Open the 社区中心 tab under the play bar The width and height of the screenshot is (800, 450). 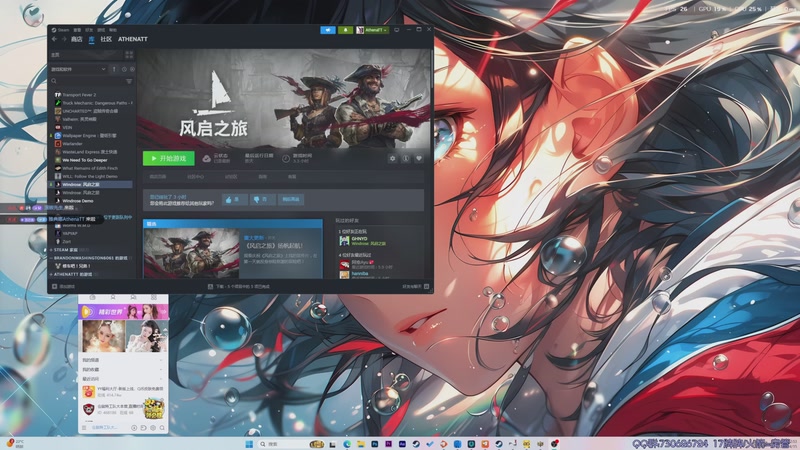click(195, 177)
